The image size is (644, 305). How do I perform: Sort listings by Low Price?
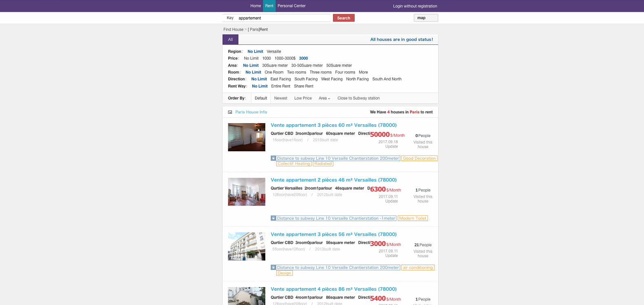coord(303,98)
